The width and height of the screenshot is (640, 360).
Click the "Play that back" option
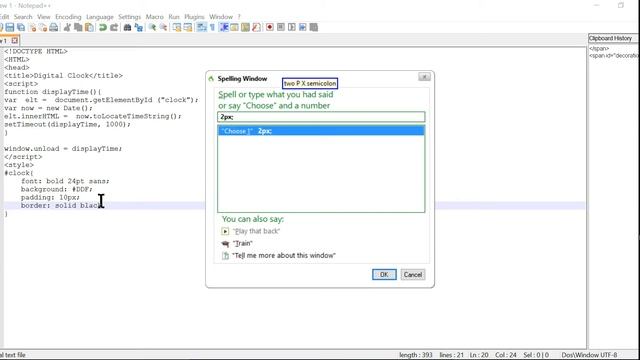click(x=256, y=231)
